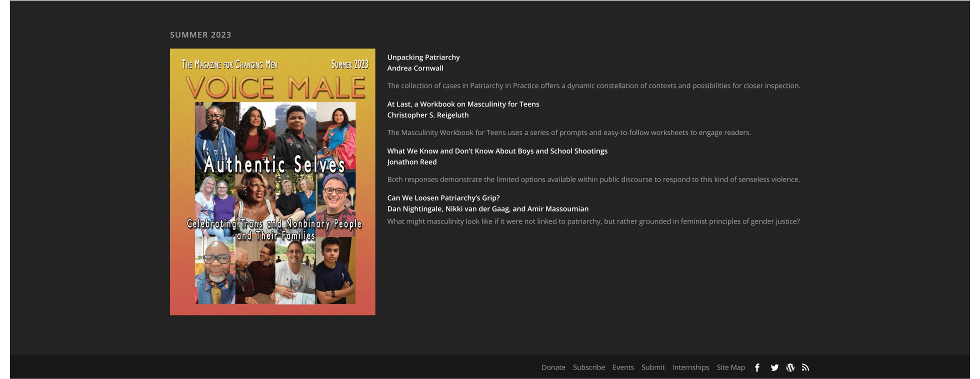Click authors Dan Nightingale, Nikki van der Gaag line
The width and height of the screenshot is (980, 379).
[x=488, y=209]
